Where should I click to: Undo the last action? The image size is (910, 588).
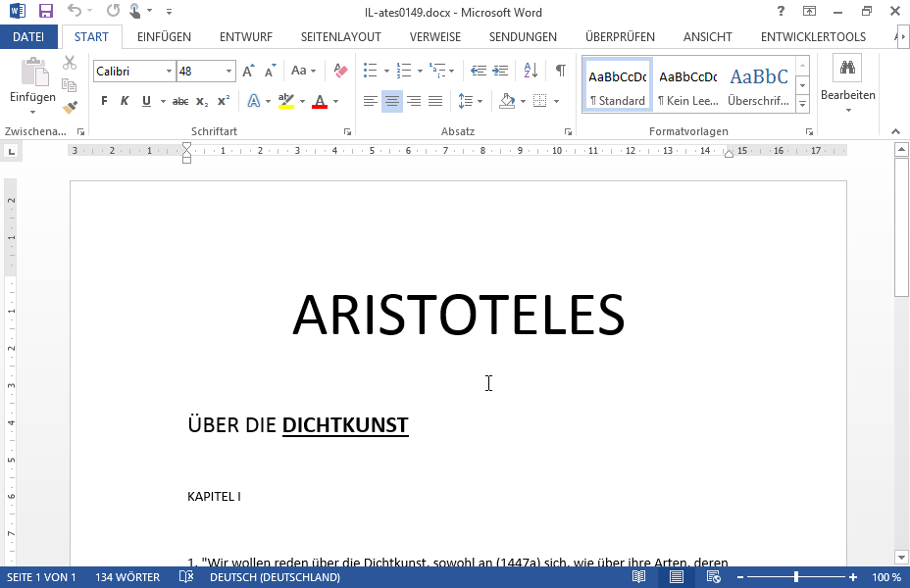coord(75,11)
